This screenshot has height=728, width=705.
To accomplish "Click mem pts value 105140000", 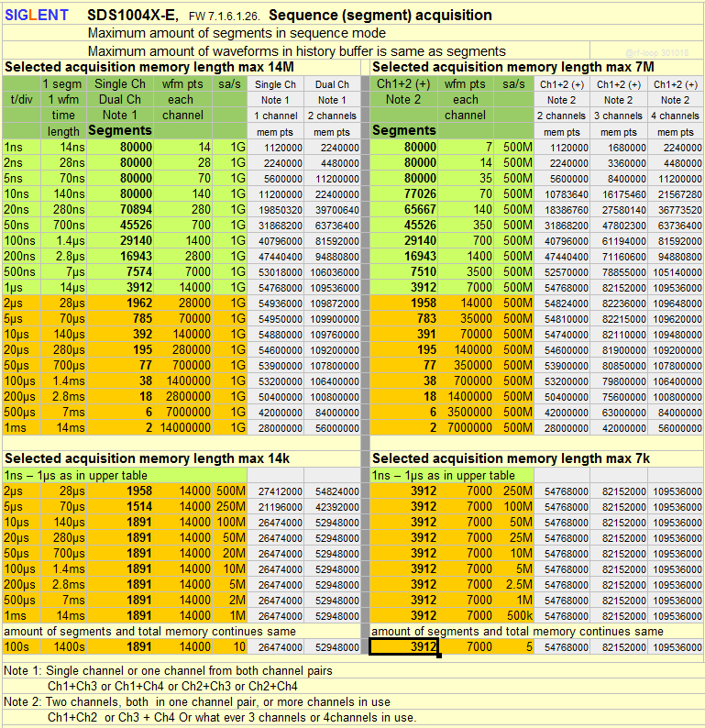I will coord(676,272).
